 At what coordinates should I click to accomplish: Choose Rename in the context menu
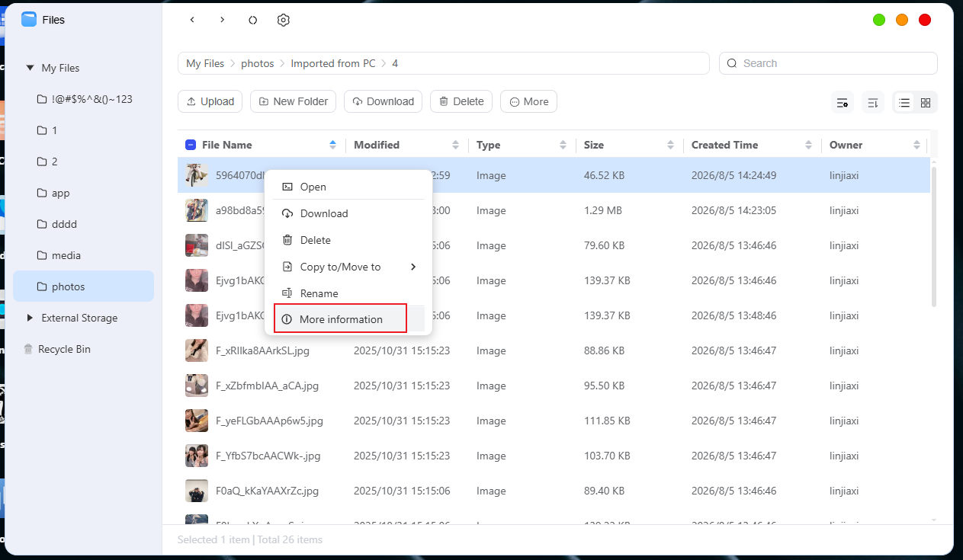(x=348, y=293)
